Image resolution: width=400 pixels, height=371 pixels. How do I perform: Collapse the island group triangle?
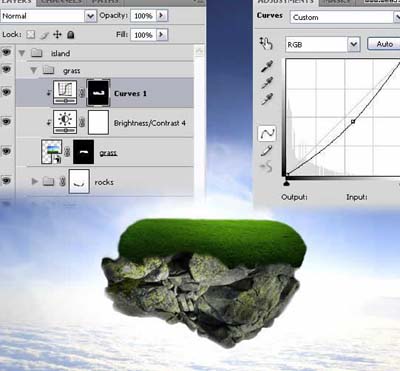click(22, 53)
